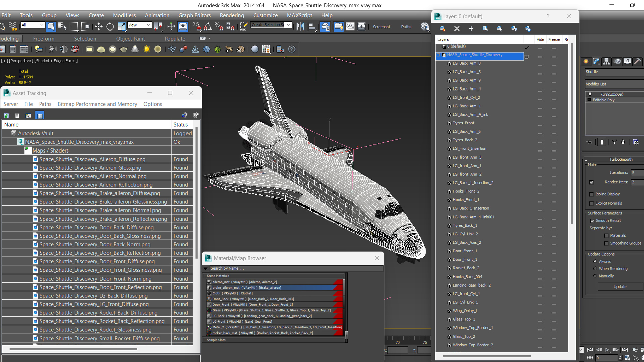Open Bitmap Performance and Memory menu
Viewport: 644px width, 362px height.
(x=97, y=104)
